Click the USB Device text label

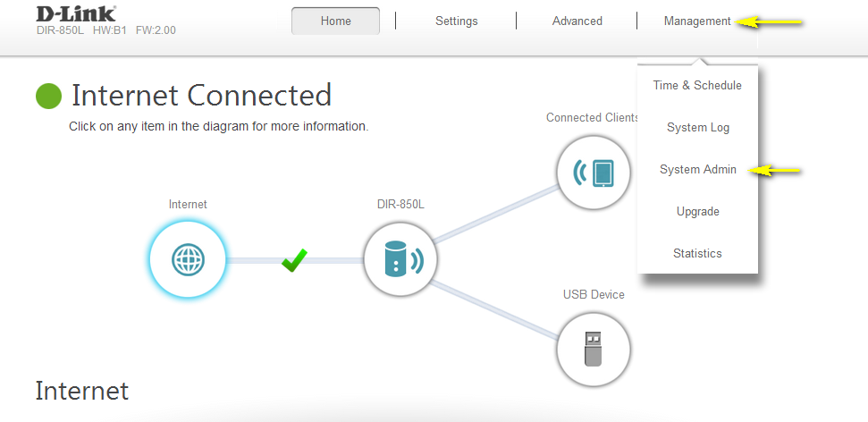pos(593,294)
